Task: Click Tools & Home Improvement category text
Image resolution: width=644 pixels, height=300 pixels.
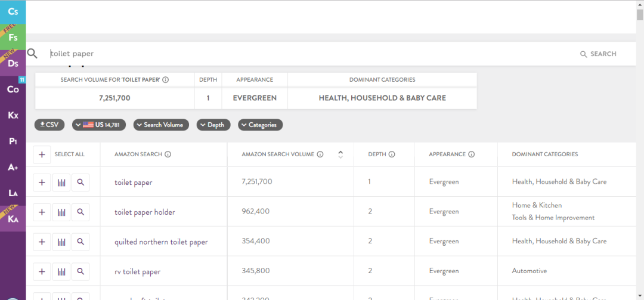Action: coord(553,218)
